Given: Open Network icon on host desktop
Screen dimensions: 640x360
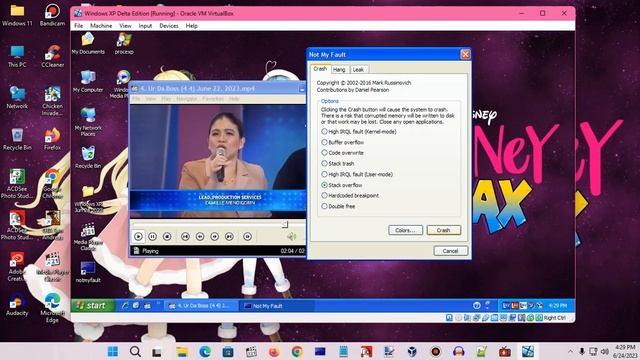Looking at the screenshot, I should click(17, 98).
